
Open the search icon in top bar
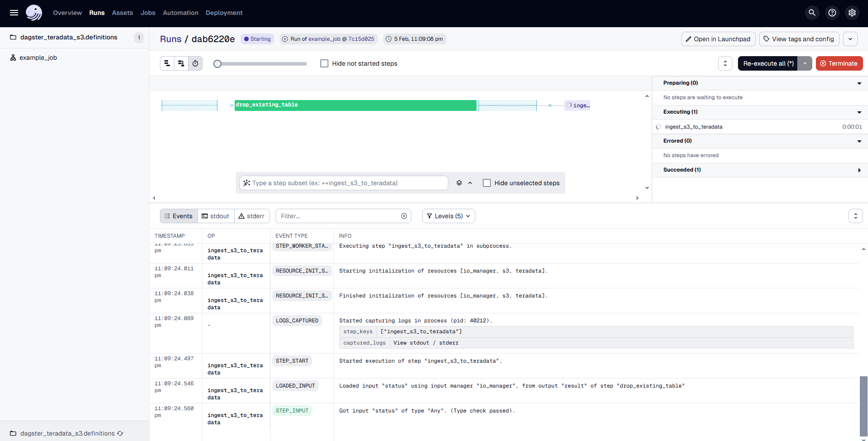(812, 13)
